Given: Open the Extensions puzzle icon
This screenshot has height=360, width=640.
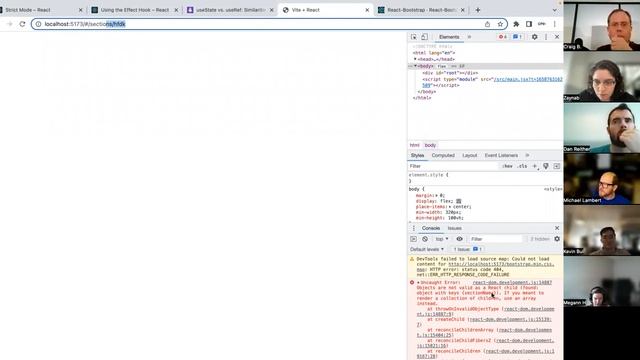Looking at the screenshot, I should 516,24.
